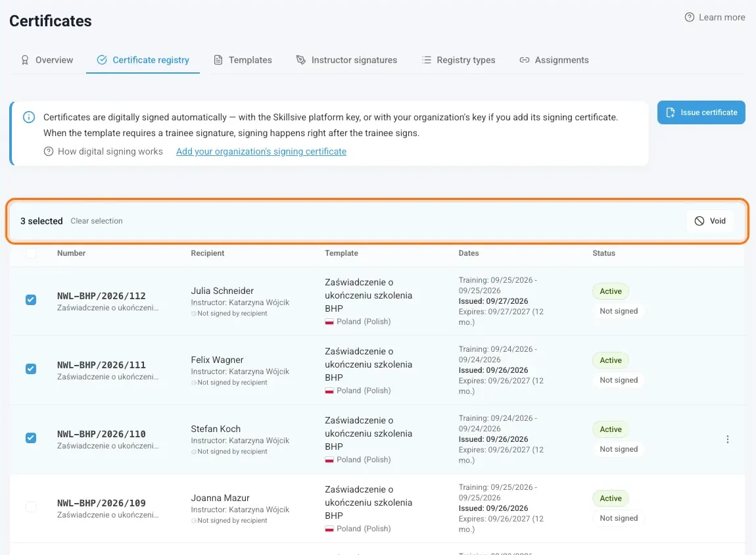The width and height of the screenshot is (756, 555).
Task: Uncheck the NWL-BHP/2026/112 row checkbox
Action: tap(31, 300)
